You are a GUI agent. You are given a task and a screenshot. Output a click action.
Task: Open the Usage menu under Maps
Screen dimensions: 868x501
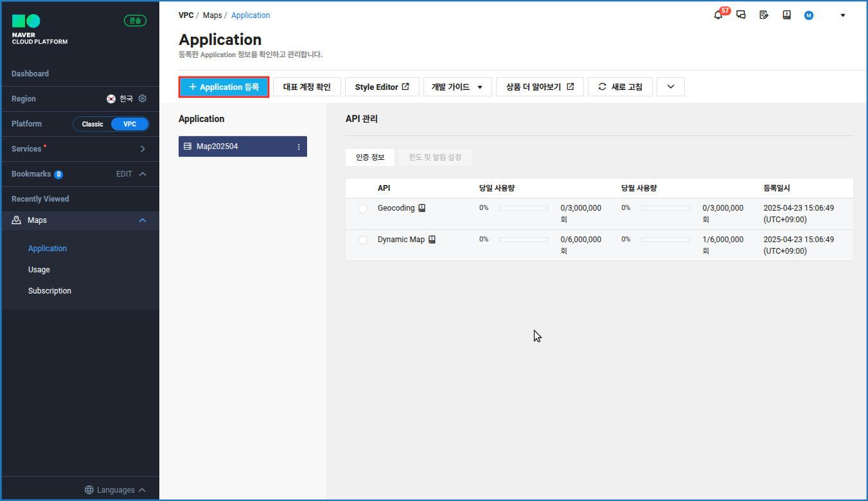(39, 270)
